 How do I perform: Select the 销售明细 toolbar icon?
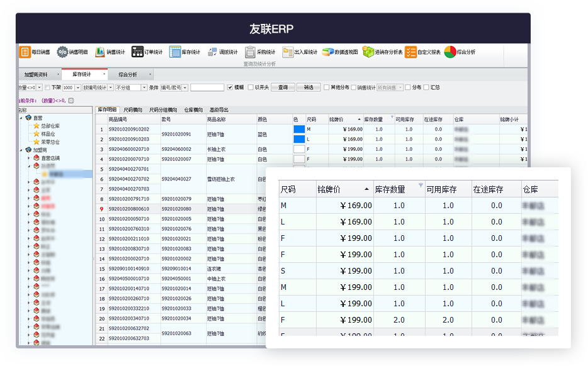(x=71, y=51)
